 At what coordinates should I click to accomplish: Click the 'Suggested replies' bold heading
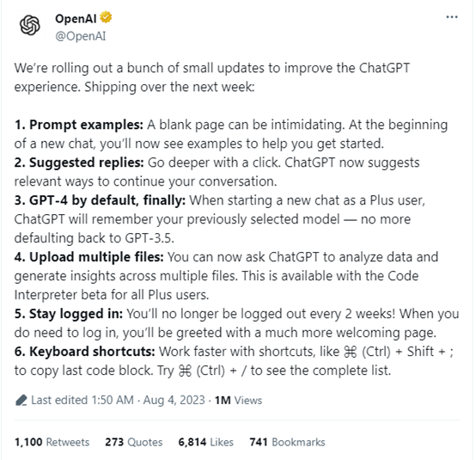click(79, 163)
